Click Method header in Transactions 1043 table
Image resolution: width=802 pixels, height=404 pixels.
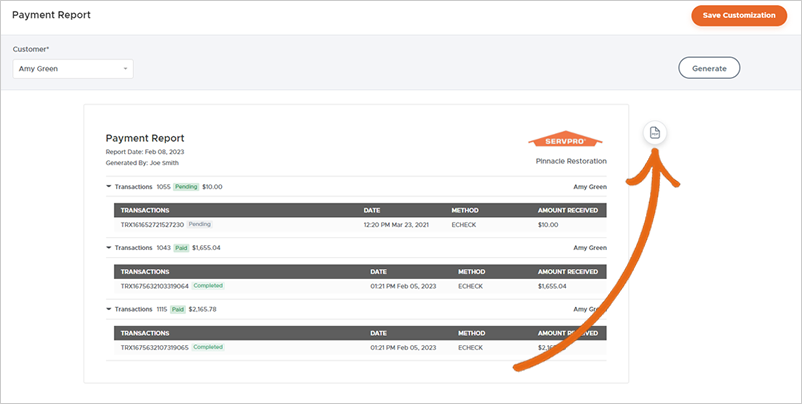pyautogui.click(x=471, y=271)
